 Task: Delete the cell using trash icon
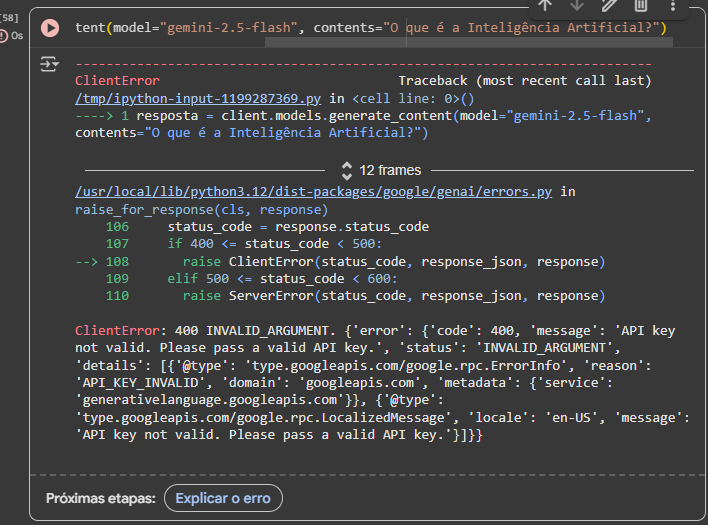click(x=641, y=5)
